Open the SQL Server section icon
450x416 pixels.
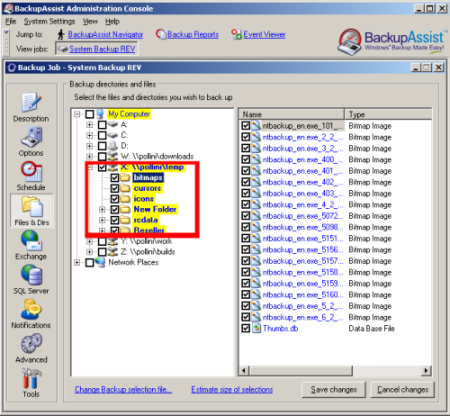(31, 275)
